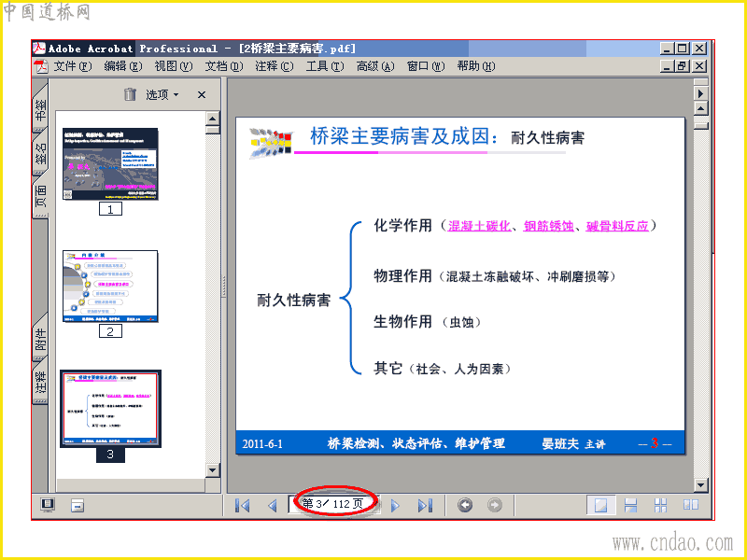Switch to facing pages layout
The width and height of the screenshot is (747, 560).
tap(691, 505)
